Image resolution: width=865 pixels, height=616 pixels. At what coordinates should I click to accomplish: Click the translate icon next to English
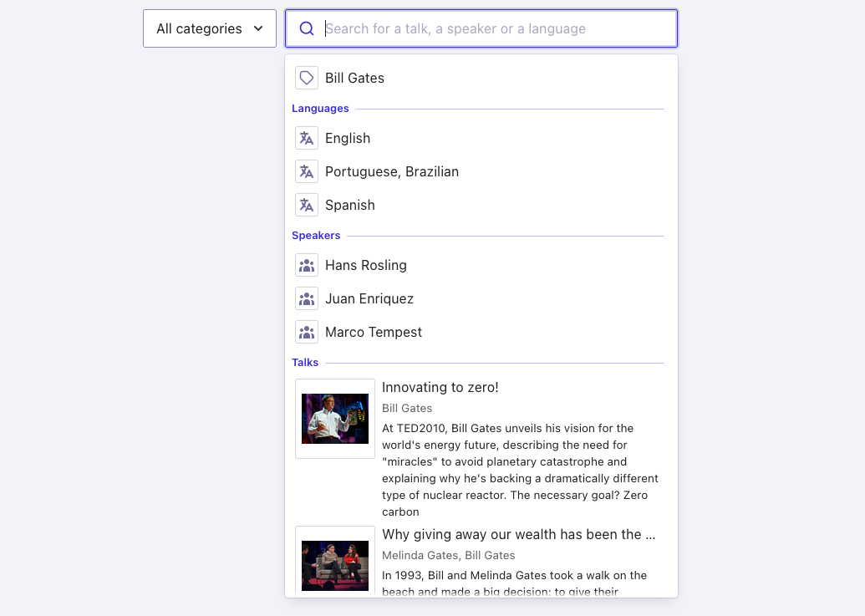pos(307,139)
